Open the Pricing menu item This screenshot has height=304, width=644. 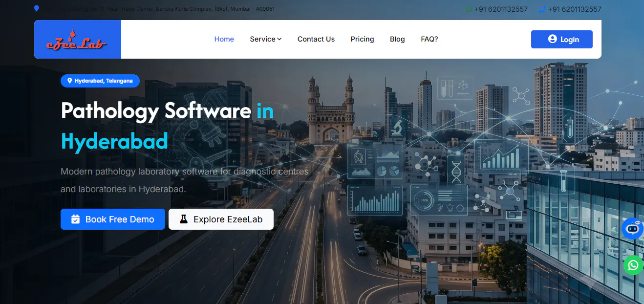click(x=362, y=39)
